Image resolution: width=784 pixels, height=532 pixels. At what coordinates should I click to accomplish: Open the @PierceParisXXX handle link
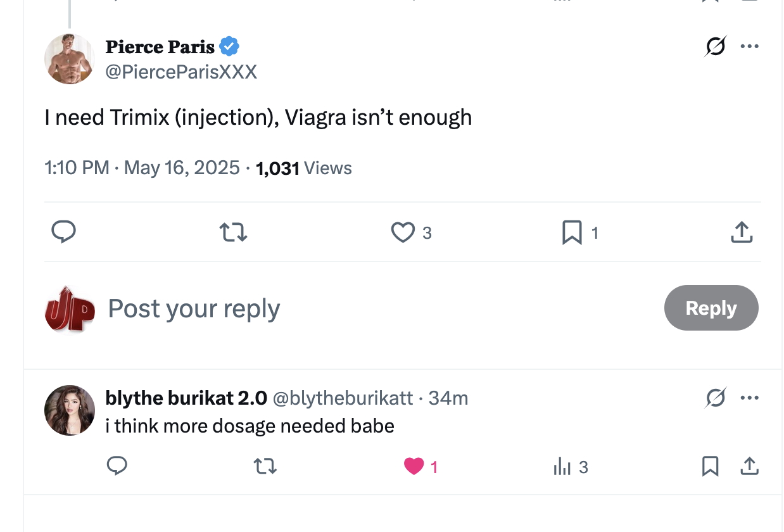click(x=181, y=72)
